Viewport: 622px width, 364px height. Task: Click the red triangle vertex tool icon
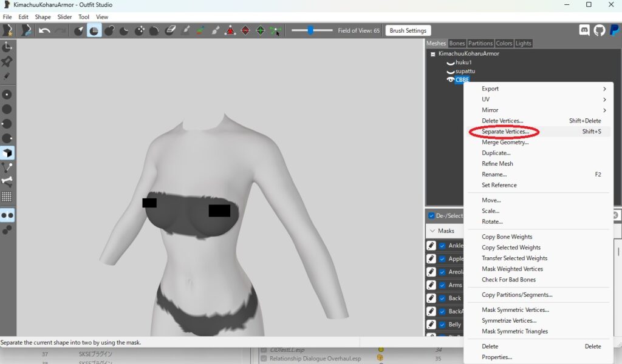pyautogui.click(x=231, y=30)
